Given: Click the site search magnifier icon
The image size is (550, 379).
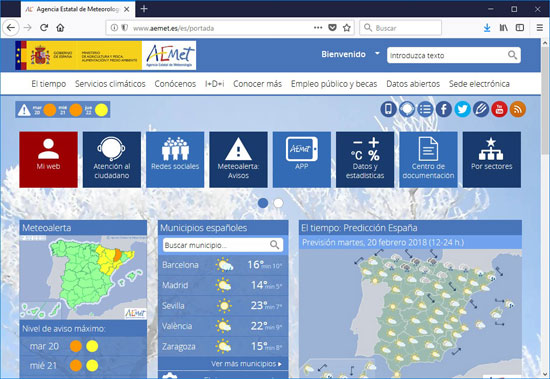Looking at the screenshot, I should coord(512,55).
